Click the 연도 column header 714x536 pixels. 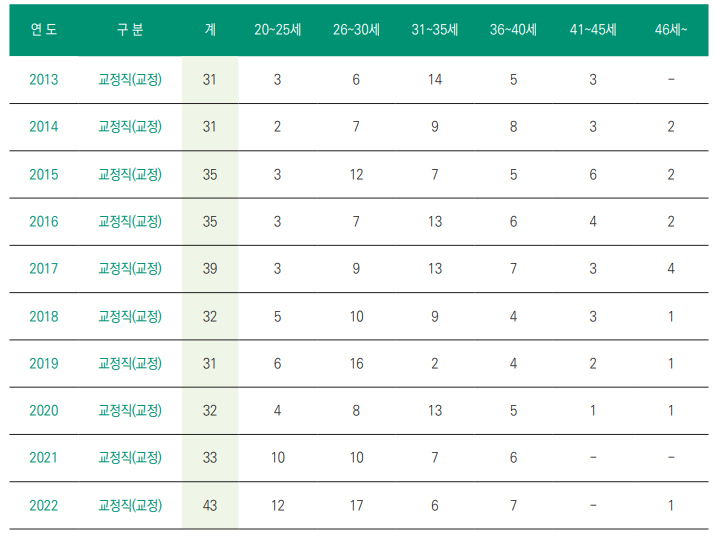click(44, 30)
